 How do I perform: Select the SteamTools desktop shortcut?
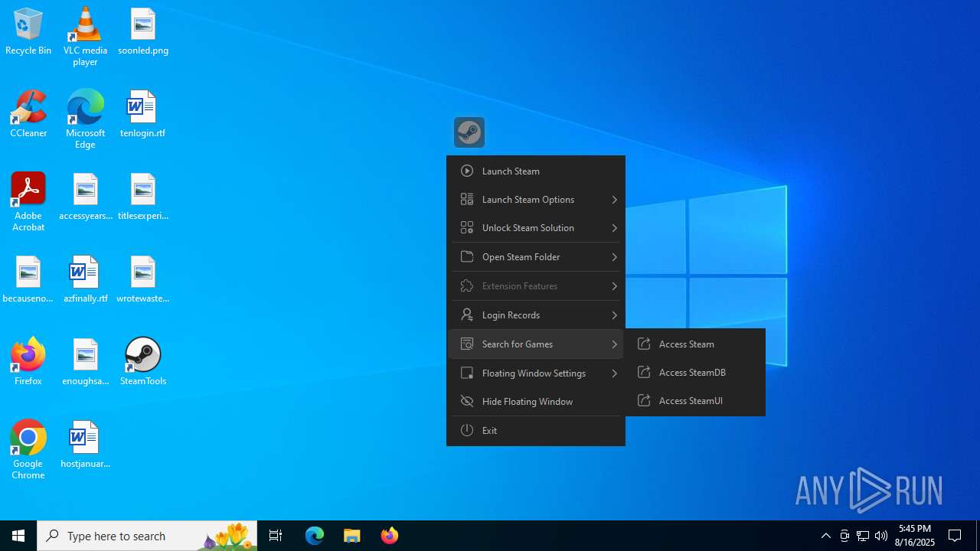coord(143,362)
